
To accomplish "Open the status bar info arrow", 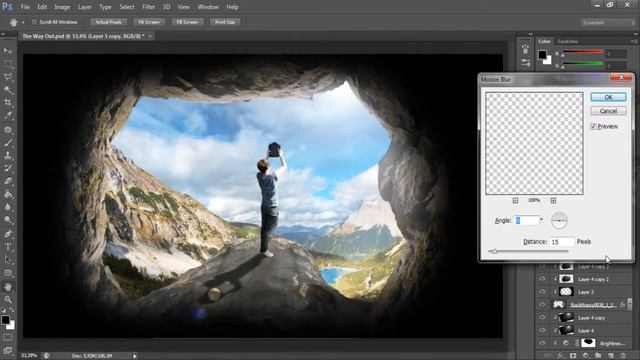I will [x=135, y=356].
